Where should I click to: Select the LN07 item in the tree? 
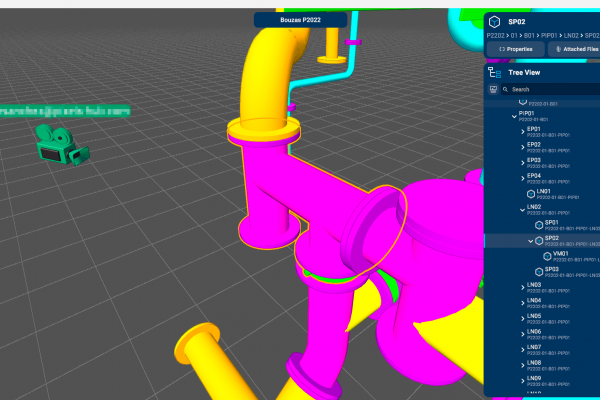(534, 348)
